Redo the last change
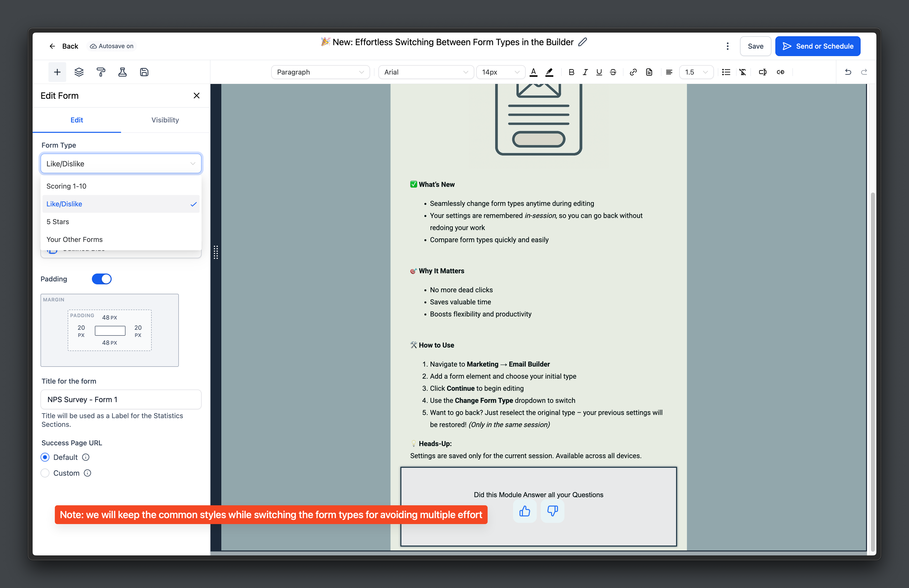 click(864, 72)
